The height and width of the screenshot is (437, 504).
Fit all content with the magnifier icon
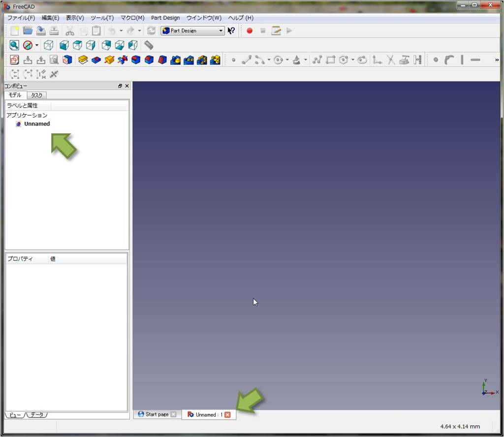click(x=14, y=45)
